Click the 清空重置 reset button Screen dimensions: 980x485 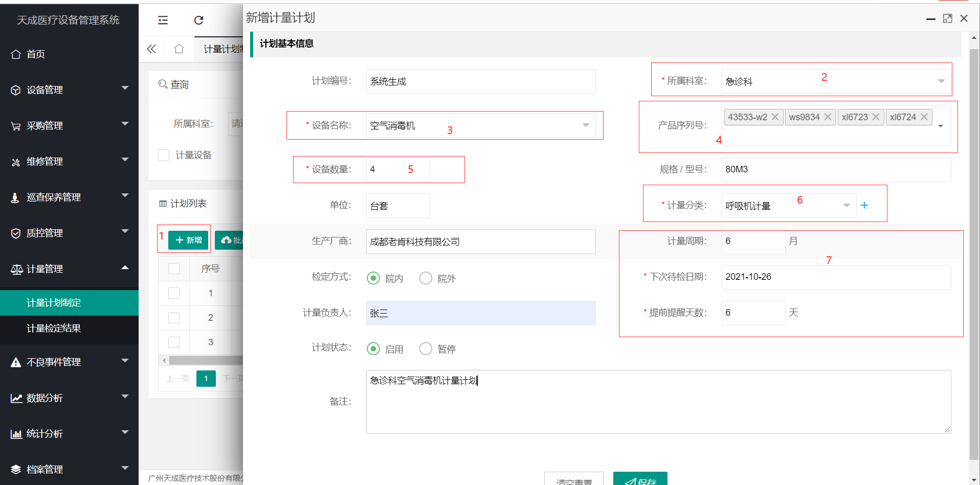tap(574, 479)
